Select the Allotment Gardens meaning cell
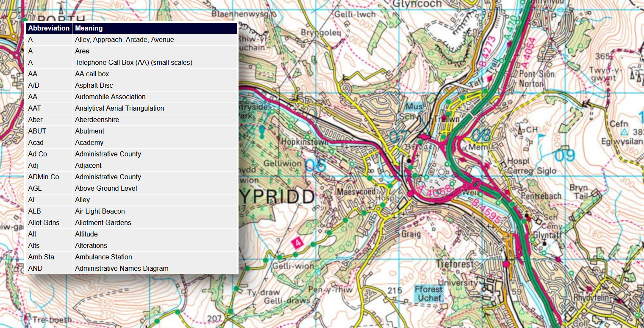This screenshot has height=328, width=644. click(x=103, y=222)
